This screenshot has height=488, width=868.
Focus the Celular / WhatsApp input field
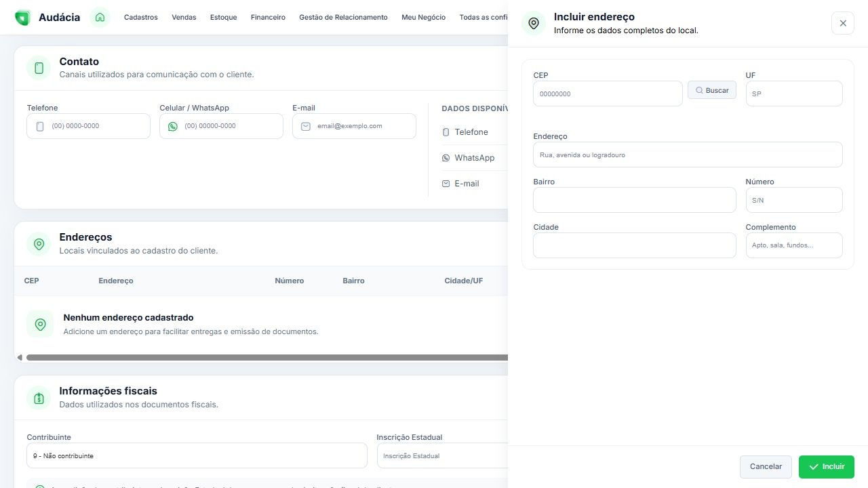point(221,126)
